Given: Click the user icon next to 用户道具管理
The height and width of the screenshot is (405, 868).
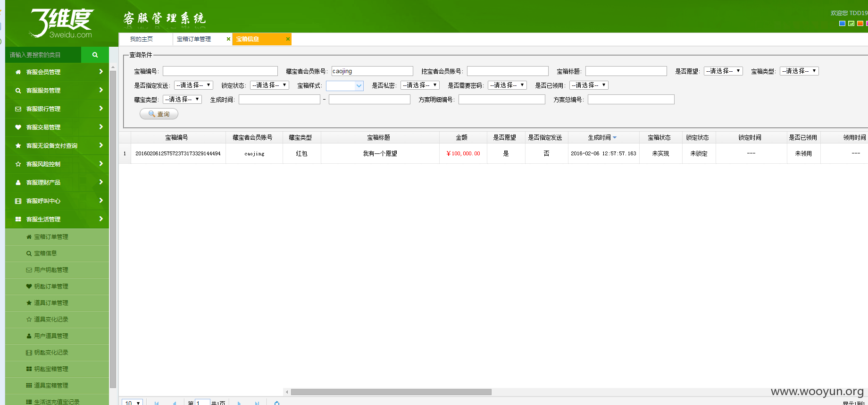Looking at the screenshot, I should pos(29,336).
